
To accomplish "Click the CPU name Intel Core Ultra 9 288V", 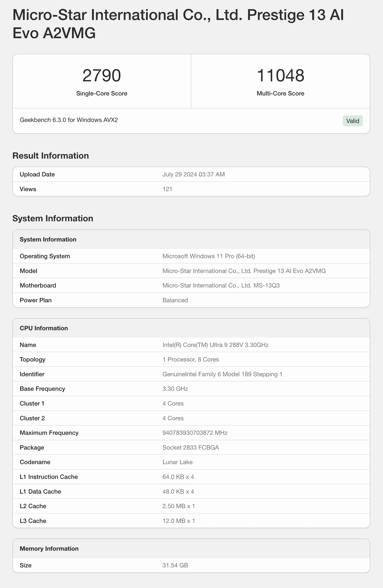I will pos(215,345).
